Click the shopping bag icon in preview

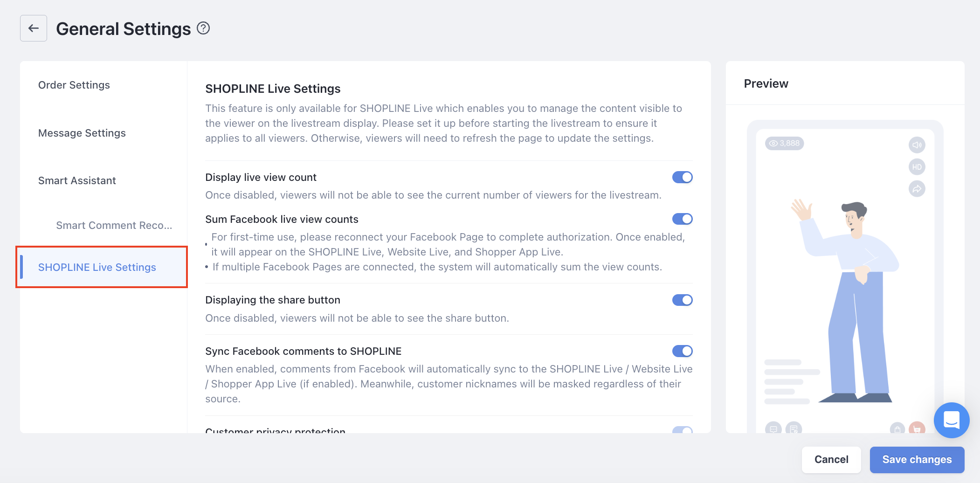click(897, 428)
